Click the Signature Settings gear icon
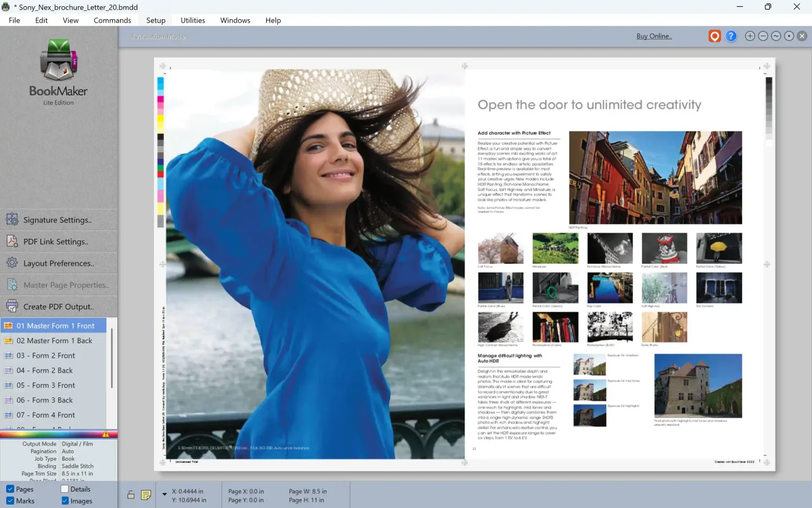Viewport: 812px width, 508px height. pos(12,220)
